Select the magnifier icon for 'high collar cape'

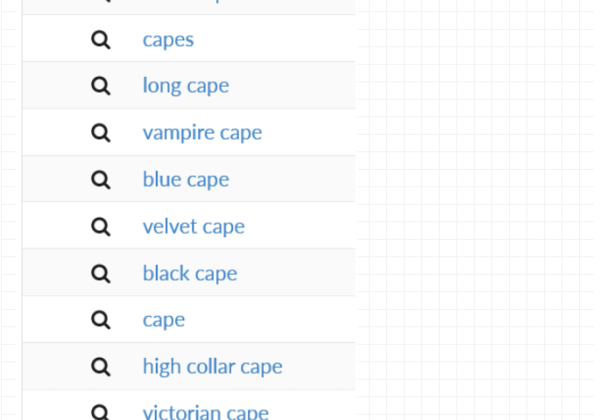point(101,367)
